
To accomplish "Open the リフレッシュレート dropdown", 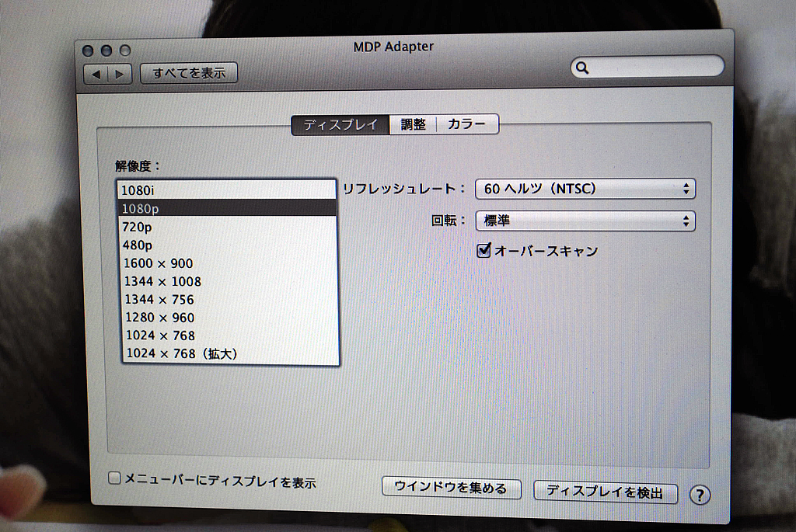I will click(585, 188).
